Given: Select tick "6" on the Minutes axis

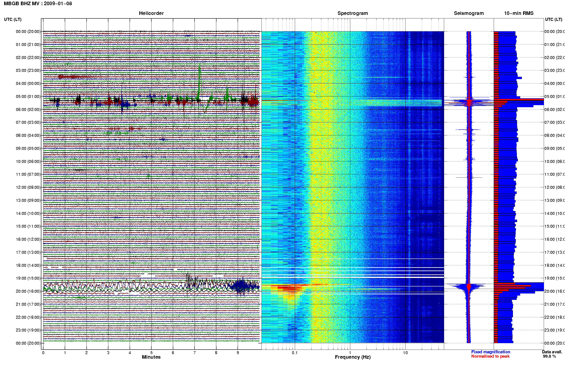Looking at the screenshot, I should (x=173, y=353).
